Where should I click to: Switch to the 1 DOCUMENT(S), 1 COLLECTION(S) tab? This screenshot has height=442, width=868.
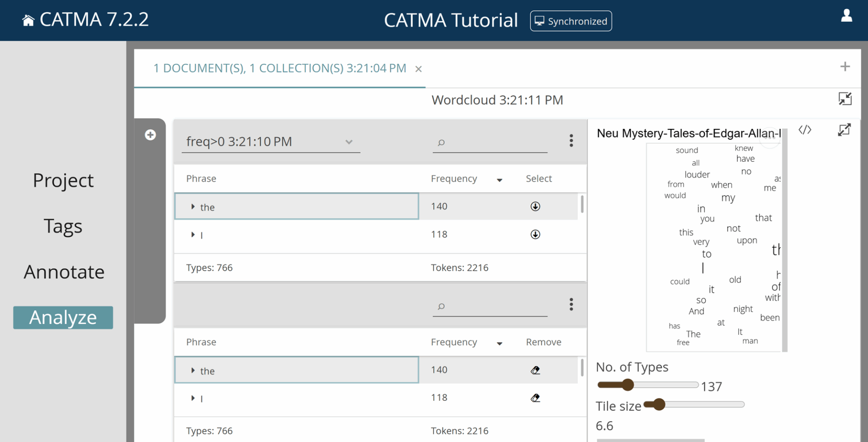coord(280,68)
